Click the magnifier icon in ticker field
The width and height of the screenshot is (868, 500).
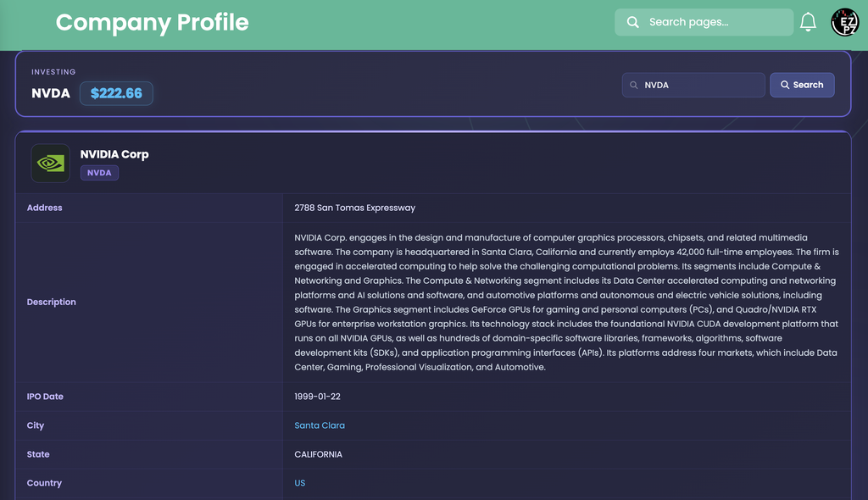[x=634, y=85]
